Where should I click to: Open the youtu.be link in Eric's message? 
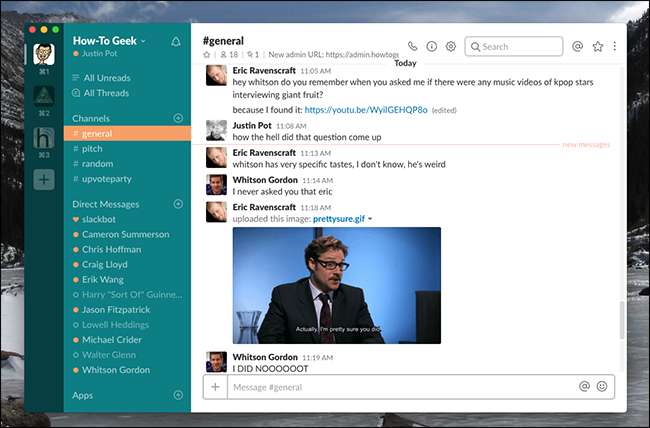coord(366,110)
